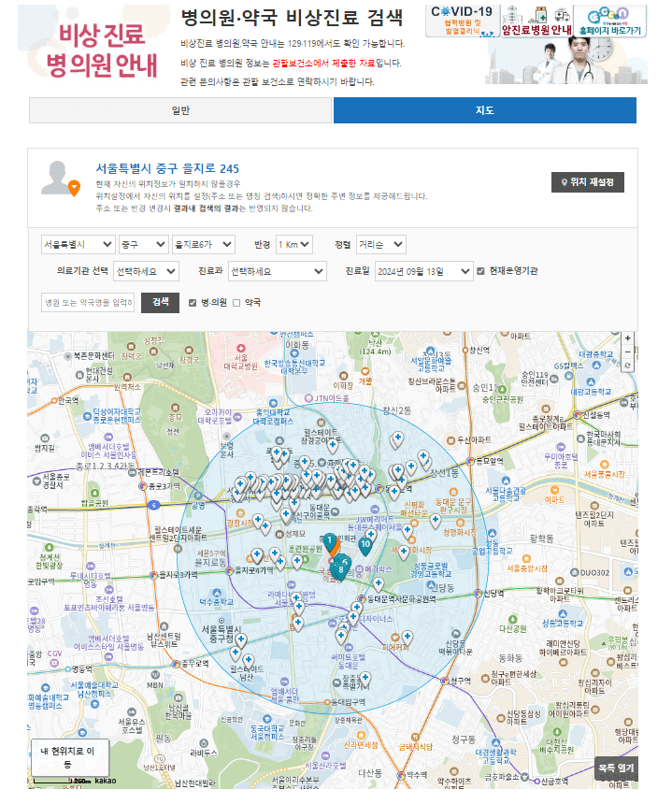Click the user location avatar icon
This screenshot has width=672, height=804.
pyautogui.click(x=61, y=179)
